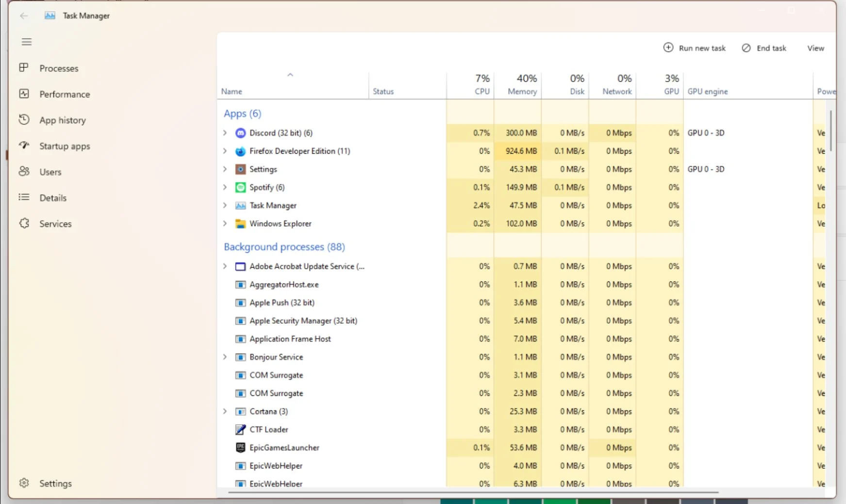Click the App history clock icon

(x=24, y=119)
